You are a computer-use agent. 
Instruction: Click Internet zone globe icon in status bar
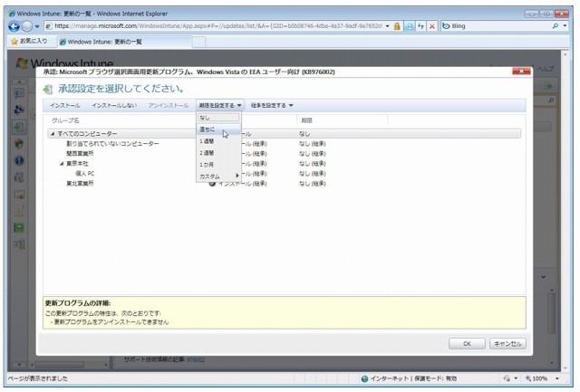click(x=364, y=378)
